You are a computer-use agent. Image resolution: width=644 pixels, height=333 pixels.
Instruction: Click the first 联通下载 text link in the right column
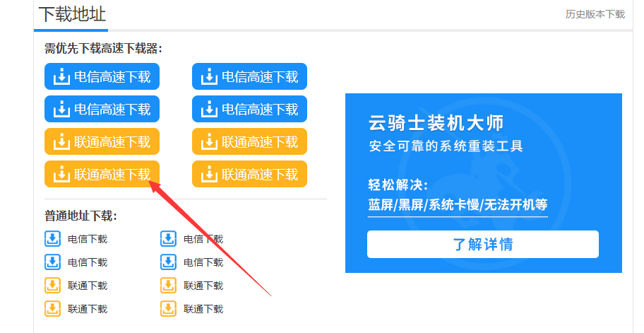pos(203,286)
